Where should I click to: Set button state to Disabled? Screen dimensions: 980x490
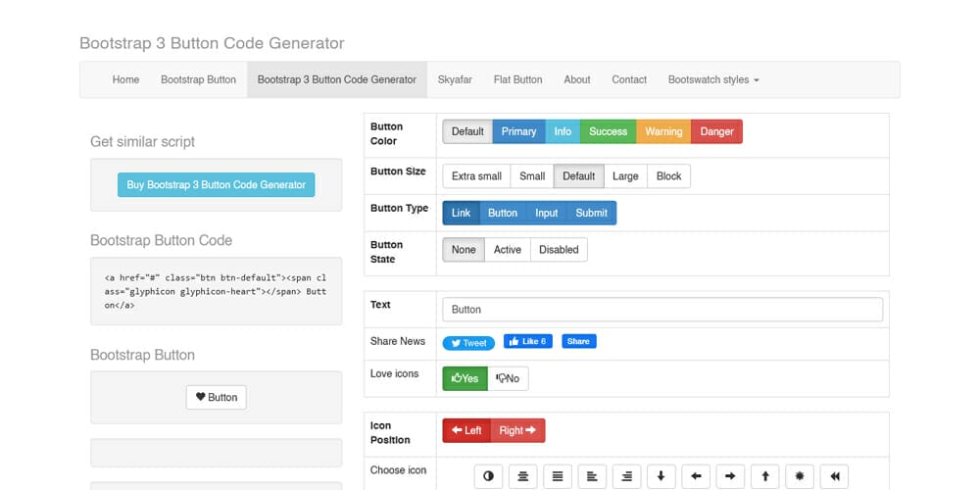tap(559, 250)
